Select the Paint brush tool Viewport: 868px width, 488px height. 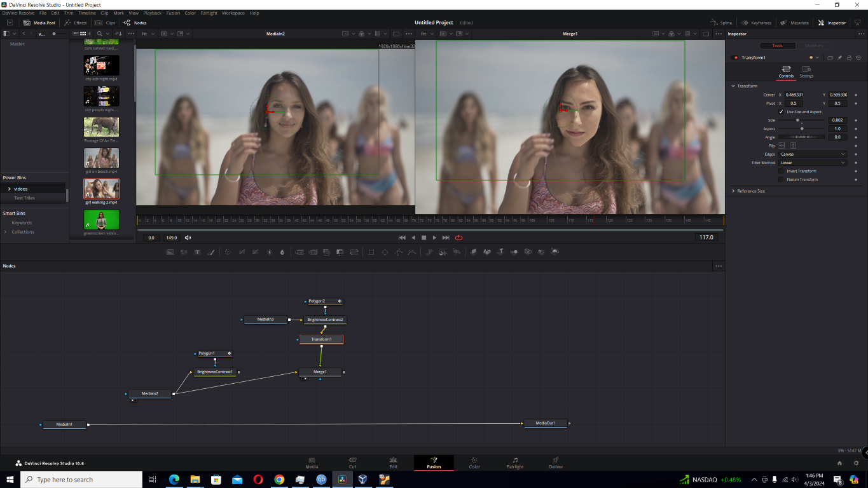pyautogui.click(x=211, y=252)
